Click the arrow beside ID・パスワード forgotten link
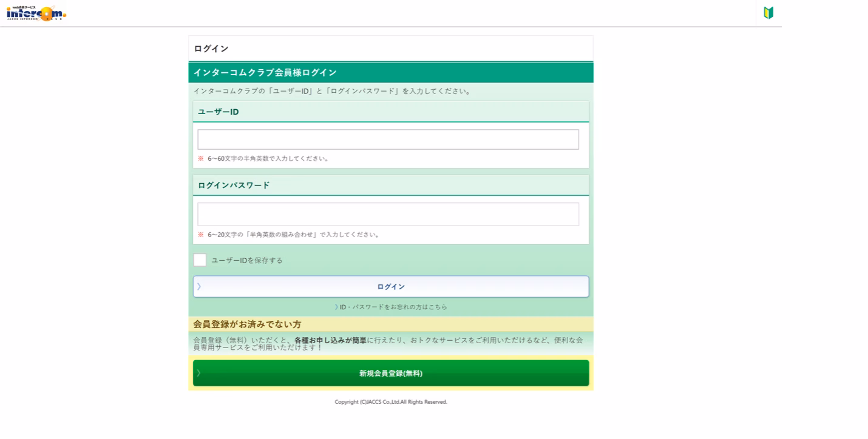 336,307
